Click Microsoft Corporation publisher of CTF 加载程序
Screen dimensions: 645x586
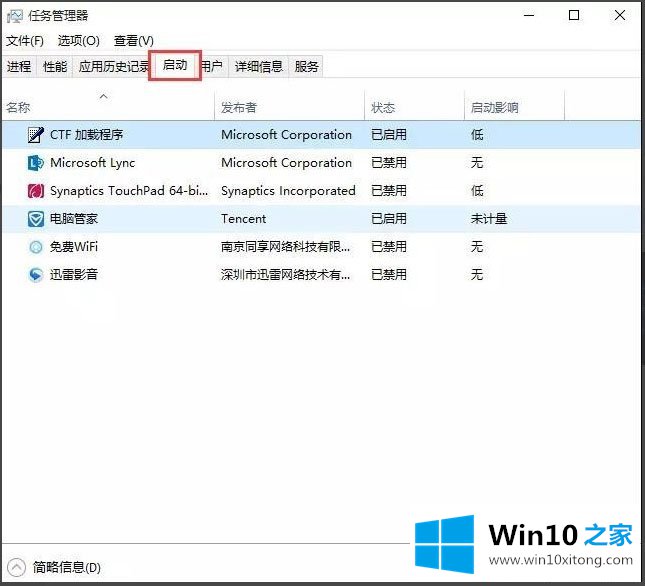point(286,135)
